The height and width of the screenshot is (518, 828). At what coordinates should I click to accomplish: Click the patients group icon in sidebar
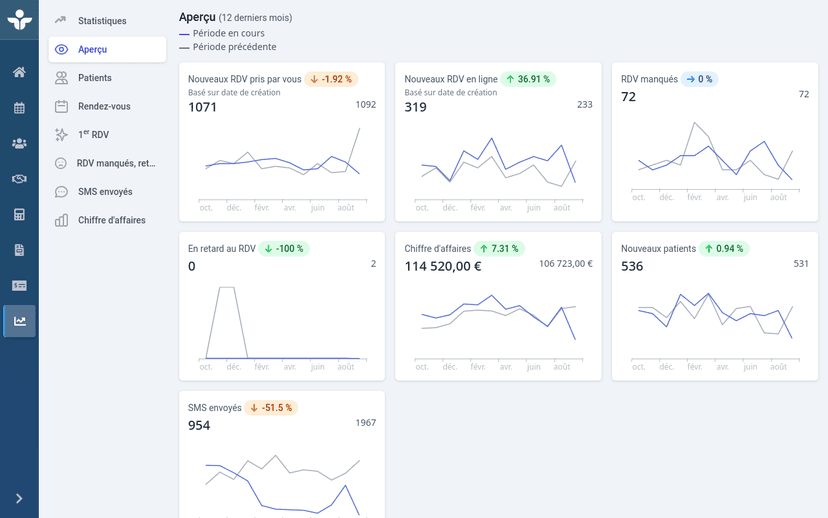click(19, 143)
